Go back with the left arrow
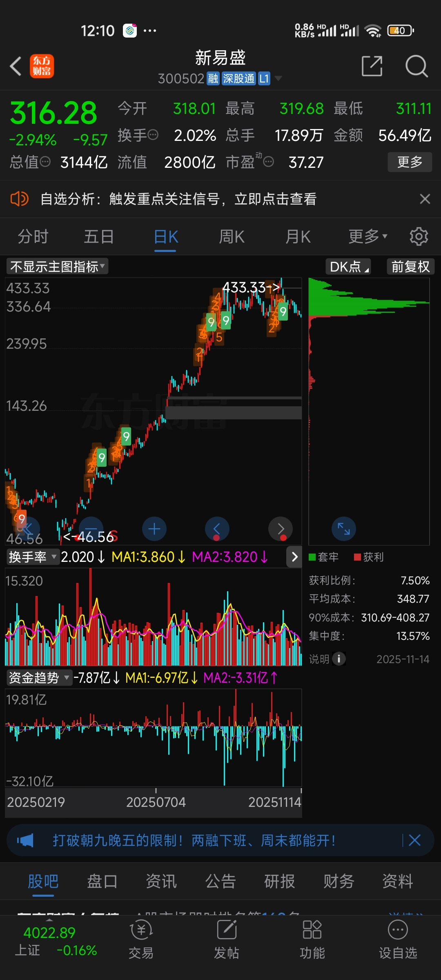This screenshot has height=980, width=441. (x=16, y=66)
